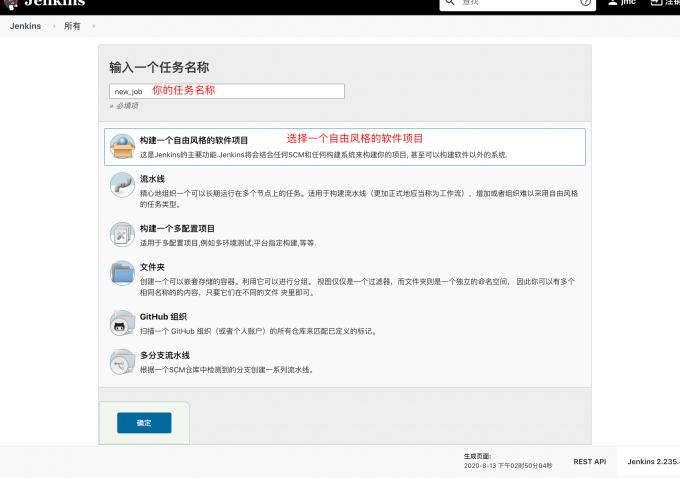Image resolution: width=680 pixels, height=478 pixels.
Task: Click the Freestyle project description text
Action: 324,155
